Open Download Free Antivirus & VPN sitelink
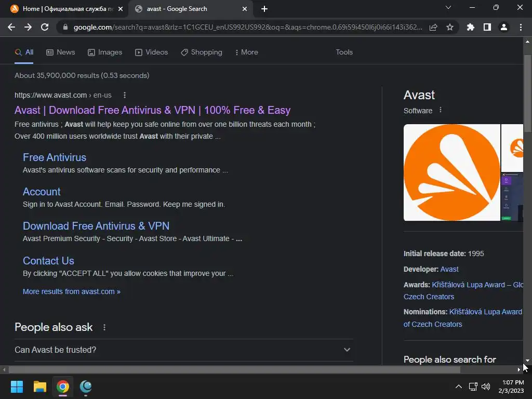The height and width of the screenshot is (399, 532). 96,226
